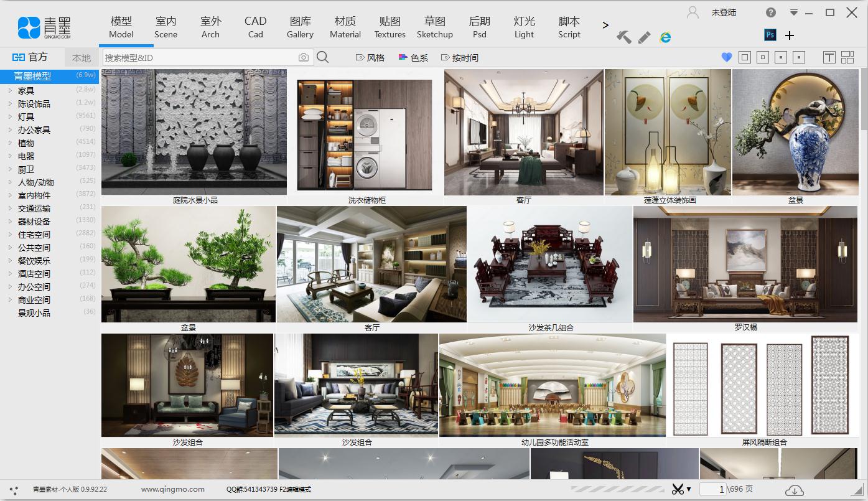868x501 pixels.
Task: Toggle the tiled layout view icon
Action: (x=847, y=57)
